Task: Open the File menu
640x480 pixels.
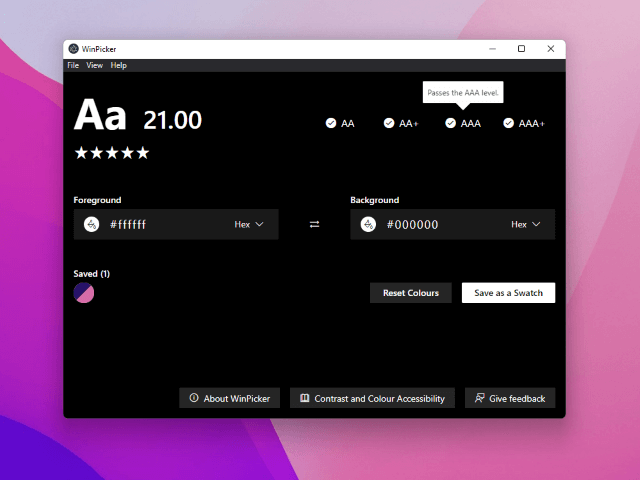Action: pyautogui.click(x=73, y=65)
